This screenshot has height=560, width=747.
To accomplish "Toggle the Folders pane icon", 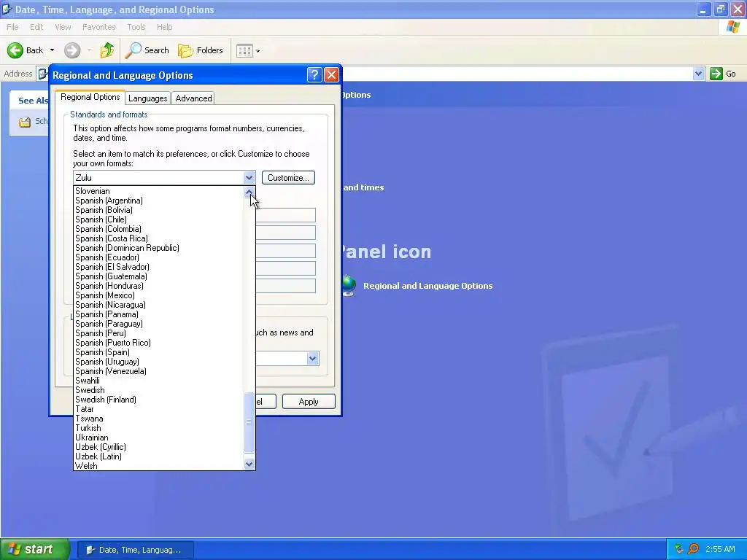I will pos(186,50).
